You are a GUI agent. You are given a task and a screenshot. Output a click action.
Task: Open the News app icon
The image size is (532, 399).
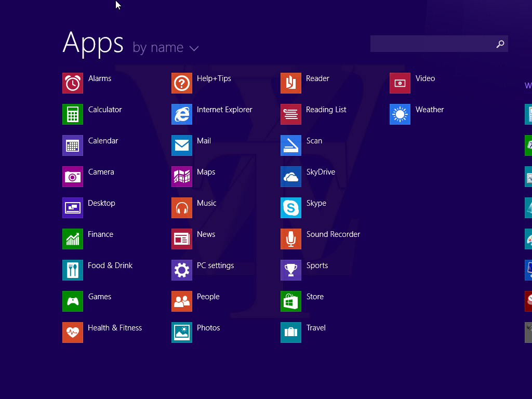tap(182, 239)
